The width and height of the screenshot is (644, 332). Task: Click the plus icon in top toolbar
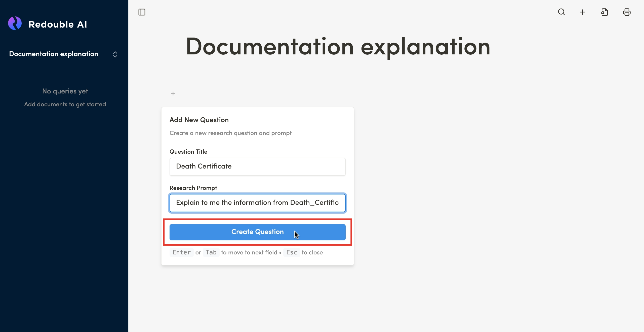[583, 12]
